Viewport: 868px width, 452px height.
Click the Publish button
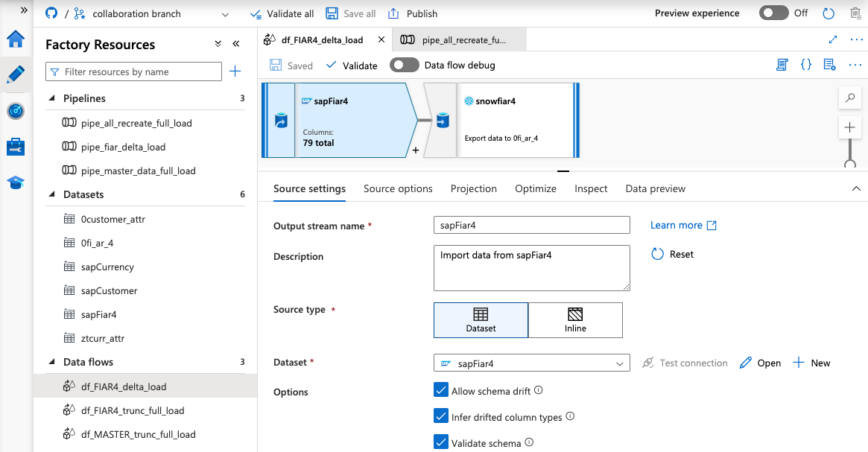click(x=412, y=13)
